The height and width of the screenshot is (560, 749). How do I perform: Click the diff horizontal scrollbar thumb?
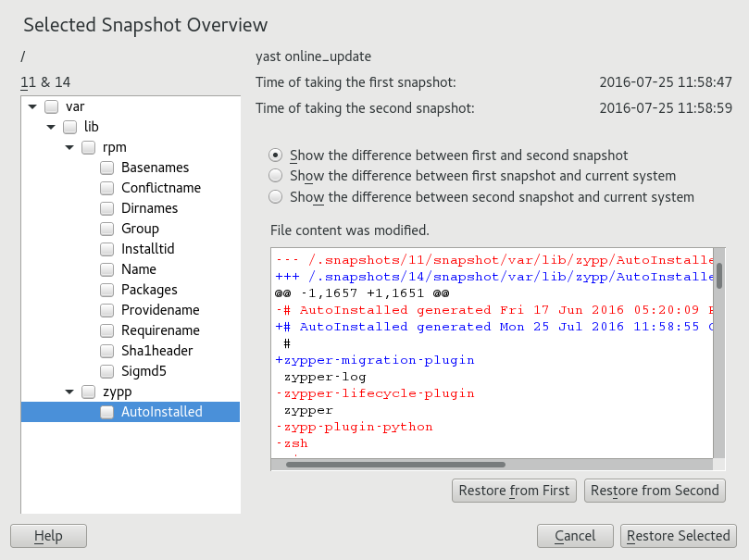(x=395, y=465)
